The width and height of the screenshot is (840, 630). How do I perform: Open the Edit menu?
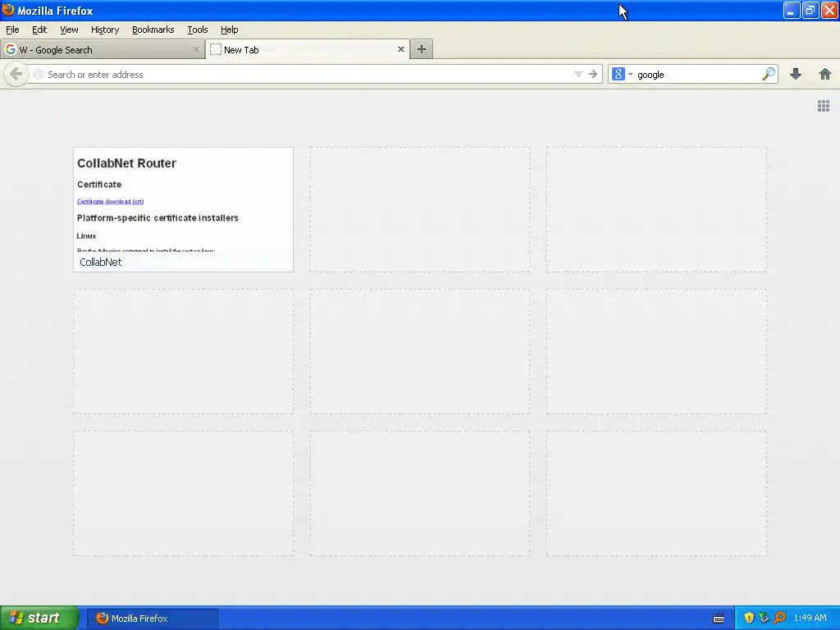(39, 30)
